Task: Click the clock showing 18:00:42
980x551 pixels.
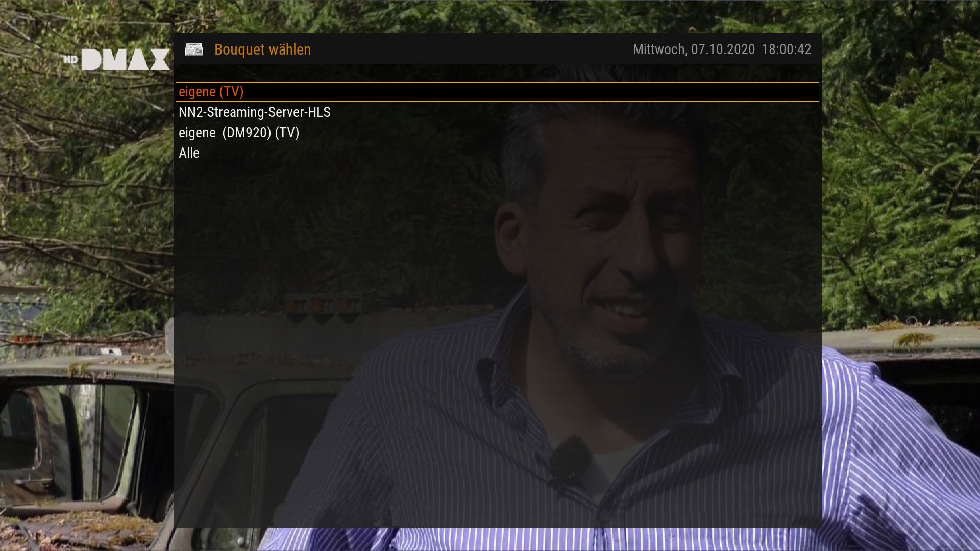Action: tap(787, 49)
